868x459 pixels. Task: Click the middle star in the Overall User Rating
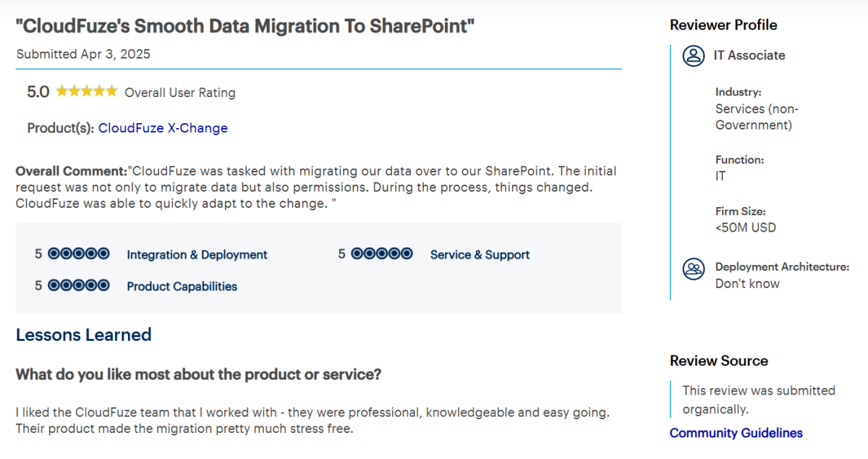[x=87, y=91]
